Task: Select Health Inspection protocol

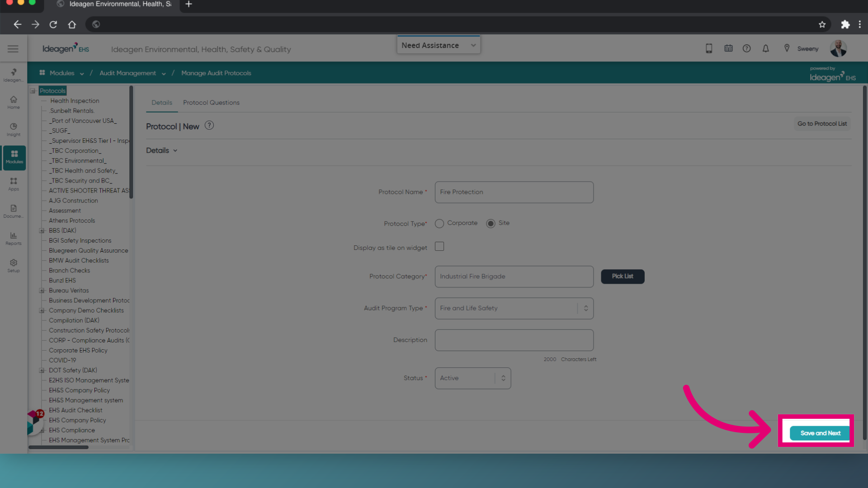Action: pos(75,101)
